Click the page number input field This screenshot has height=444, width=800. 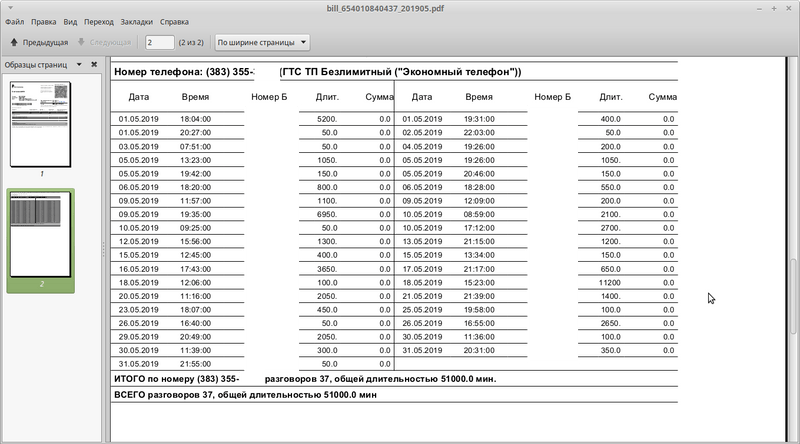[x=159, y=42]
